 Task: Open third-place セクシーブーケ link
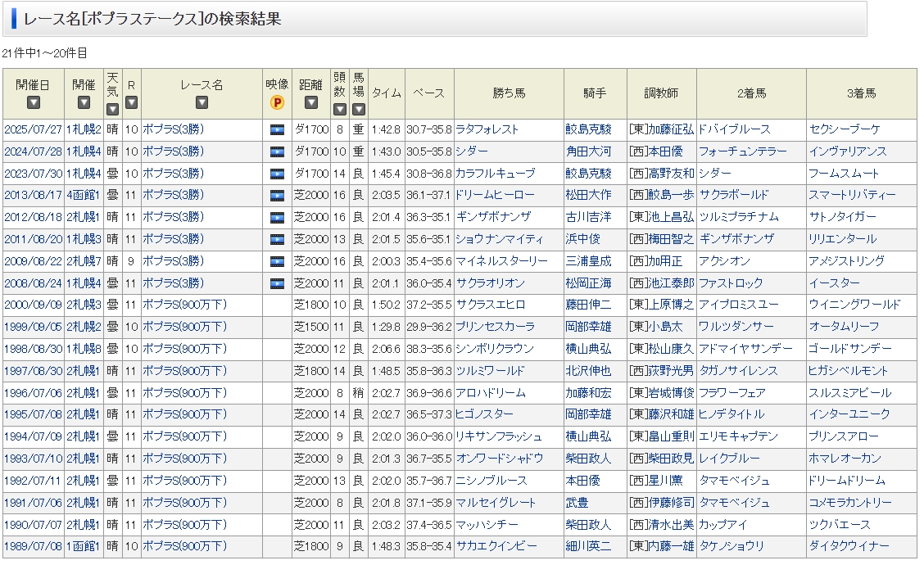(845, 129)
